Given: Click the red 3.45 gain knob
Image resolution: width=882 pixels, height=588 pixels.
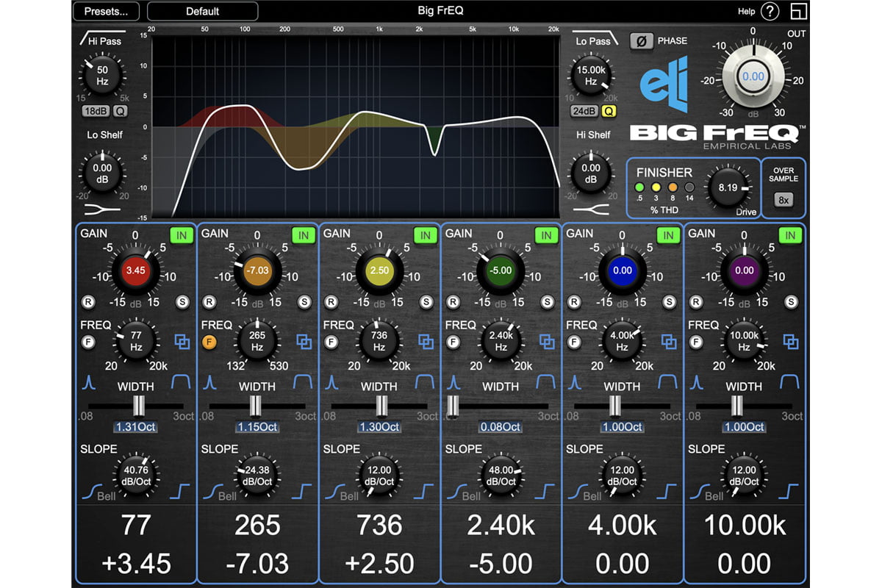Looking at the screenshot, I should point(135,270).
